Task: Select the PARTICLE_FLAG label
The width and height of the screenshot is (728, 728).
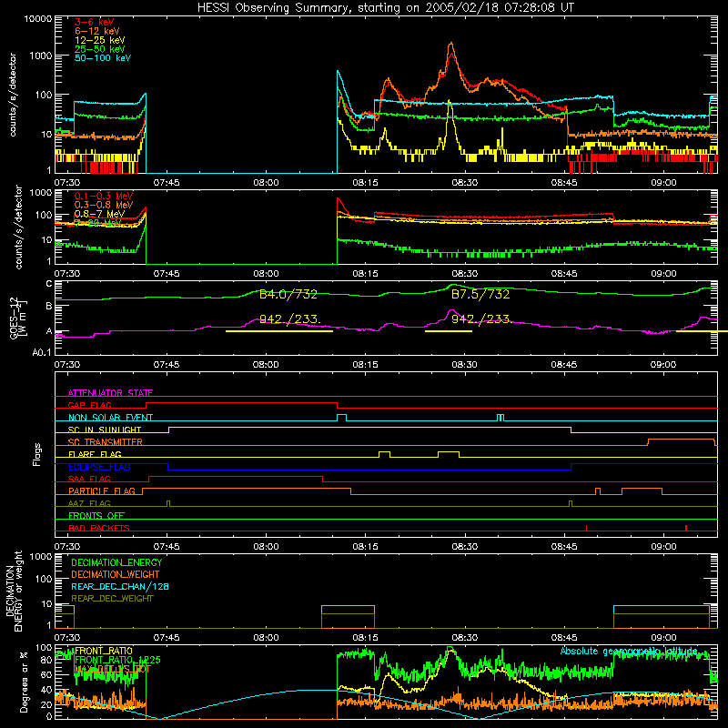Action: 102,491
